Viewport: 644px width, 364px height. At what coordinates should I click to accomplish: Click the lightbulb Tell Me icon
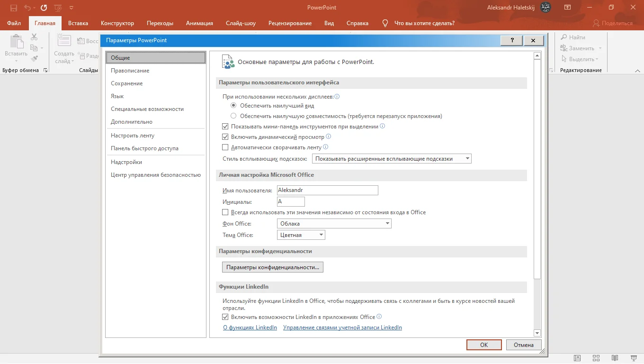pos(385,23)
